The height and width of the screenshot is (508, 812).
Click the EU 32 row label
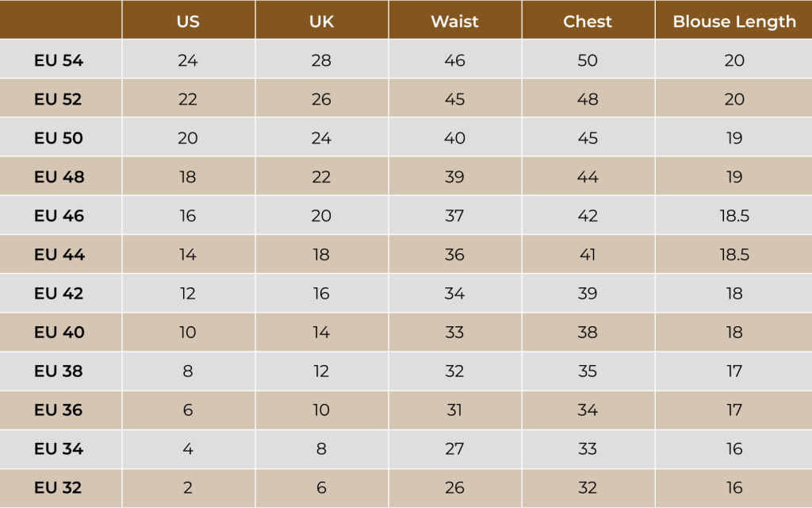click(x=58, y=488)
